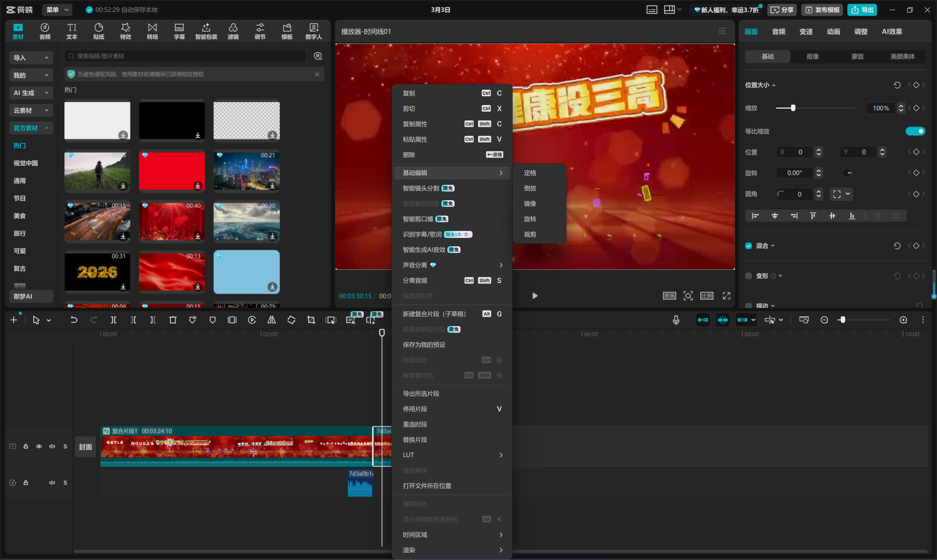
Task: Click the undo arrow in timeline toolbar
Action: (74, 320)
